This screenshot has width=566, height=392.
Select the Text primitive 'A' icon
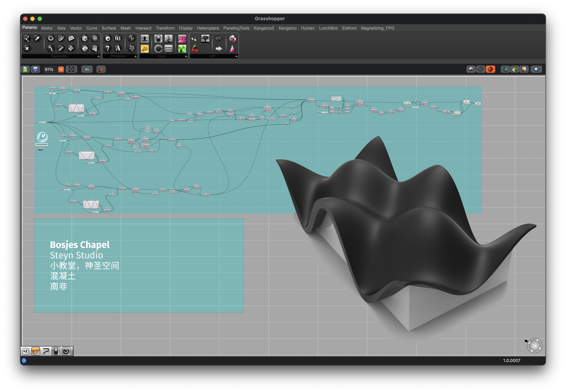pyautogui.click(x=118, y=48)
